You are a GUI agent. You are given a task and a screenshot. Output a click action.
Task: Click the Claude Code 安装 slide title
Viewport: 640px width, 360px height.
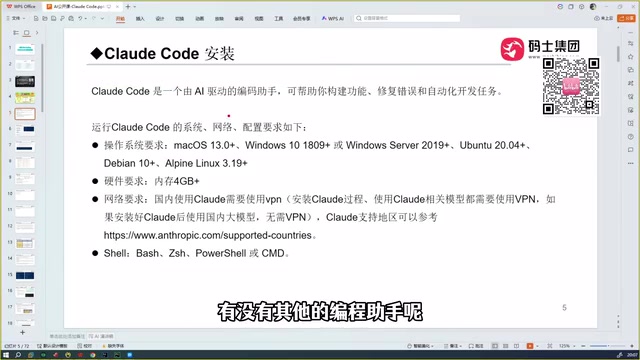click(x=162, y=53)
